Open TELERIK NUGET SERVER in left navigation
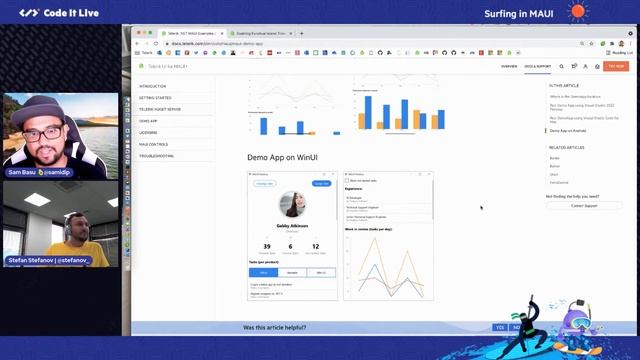Viewport: 640px width, 360px height. point(160,109)
